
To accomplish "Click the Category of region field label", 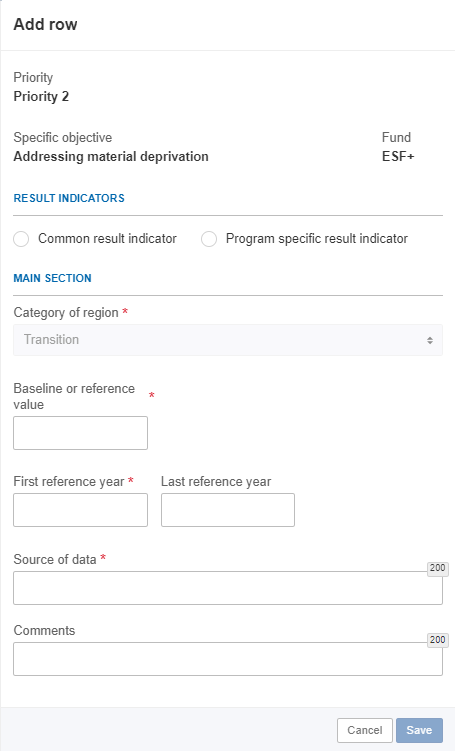I will point(66,313).
